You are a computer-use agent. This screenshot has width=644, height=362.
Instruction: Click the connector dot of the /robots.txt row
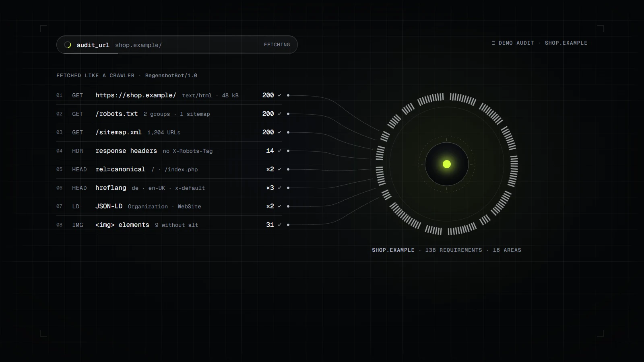tap(288, 114)
